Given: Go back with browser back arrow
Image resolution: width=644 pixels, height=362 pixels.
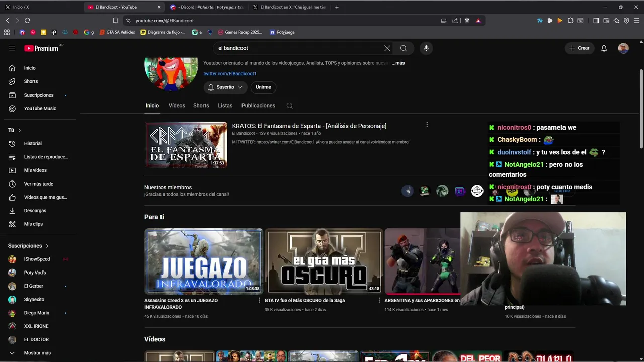Looking at the screenshot, I should pos(8,21).
